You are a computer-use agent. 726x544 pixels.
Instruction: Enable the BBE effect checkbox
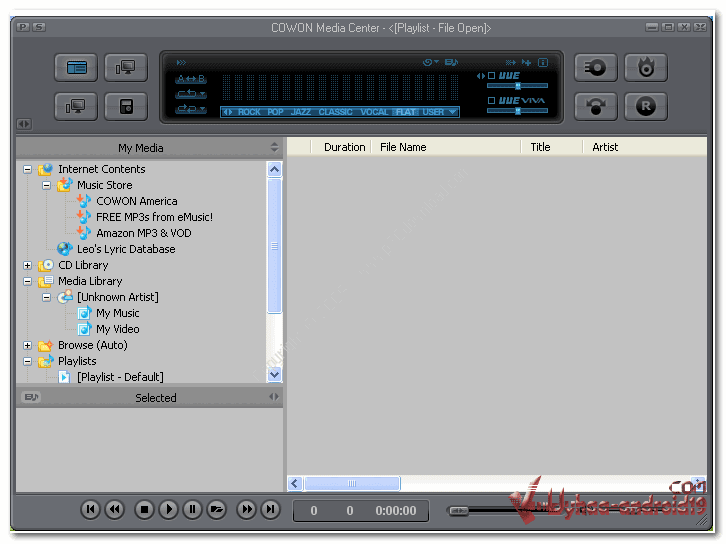pyautogui.click(x=491, y=75)
